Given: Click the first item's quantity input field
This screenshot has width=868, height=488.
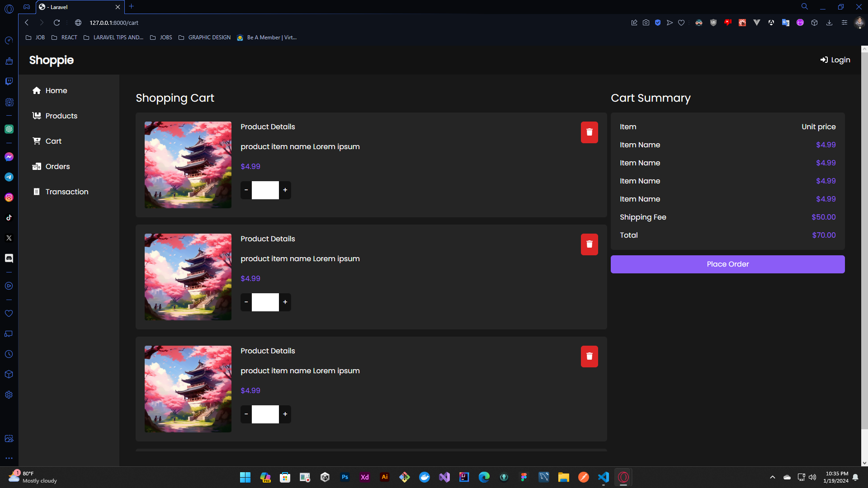Looking at the screenshot, I should (265, 190).
